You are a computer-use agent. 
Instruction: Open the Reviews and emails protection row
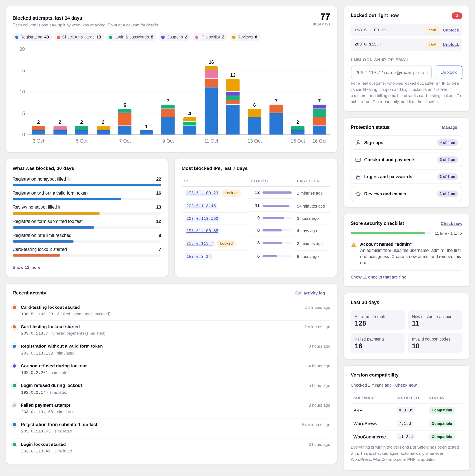point(406,194)
